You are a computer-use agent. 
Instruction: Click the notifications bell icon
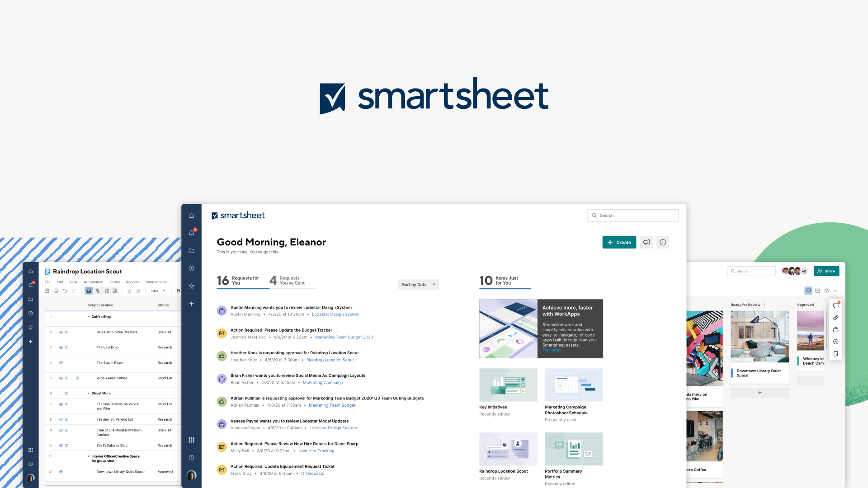coord(191,232)
